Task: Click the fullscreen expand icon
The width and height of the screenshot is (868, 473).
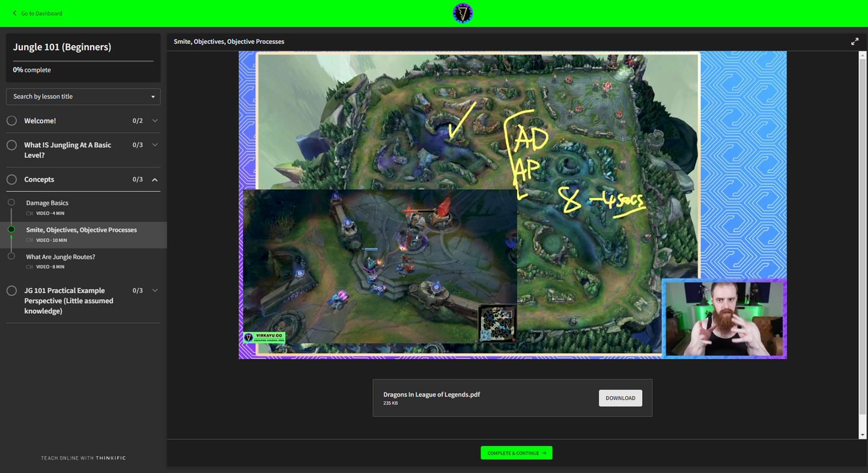Action: [x=854, y=41]
